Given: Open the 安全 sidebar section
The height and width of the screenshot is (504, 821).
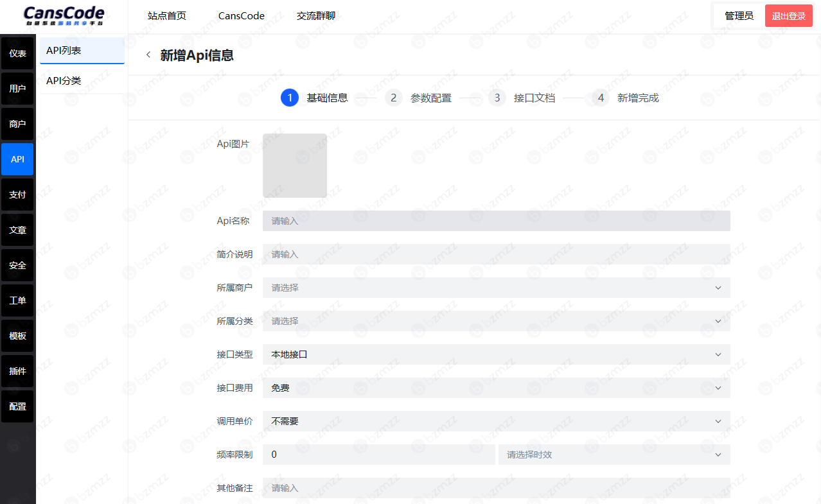Looking at the screenshot, I should pos(17,265).
